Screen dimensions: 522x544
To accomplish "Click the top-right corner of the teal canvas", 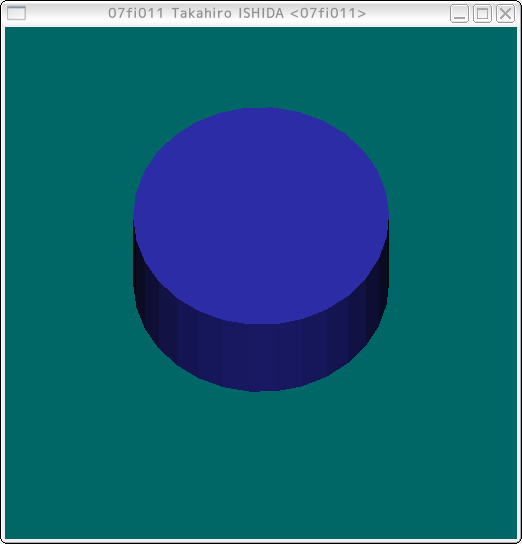I will point(515,29).
